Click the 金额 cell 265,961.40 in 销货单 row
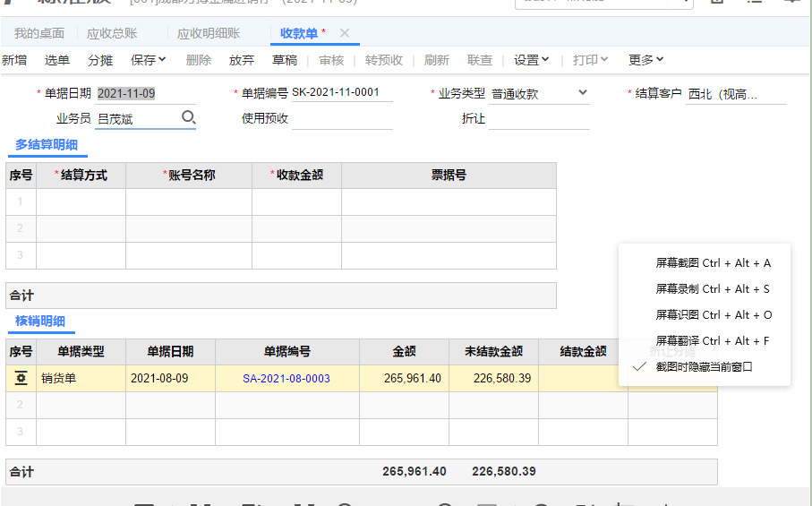 405,379
